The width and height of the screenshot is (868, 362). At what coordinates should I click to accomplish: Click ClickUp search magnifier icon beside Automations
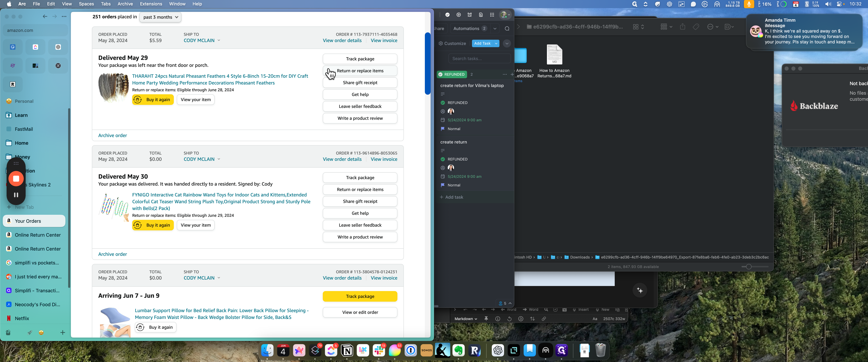[507, 29]
